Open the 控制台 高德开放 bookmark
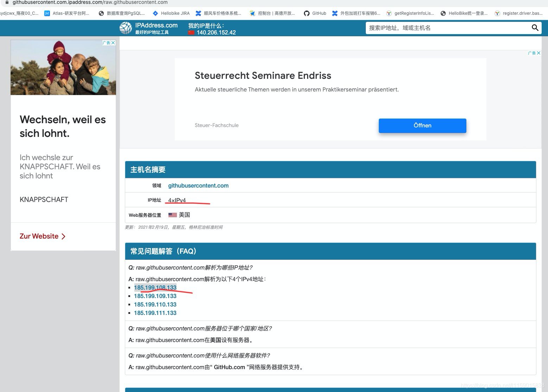 click(x=272, y=13)
